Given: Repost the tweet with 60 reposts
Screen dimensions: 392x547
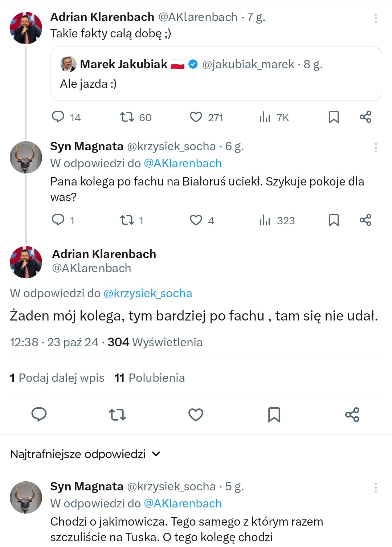Looking at the screenshot, I should click(x=127, y=117).
